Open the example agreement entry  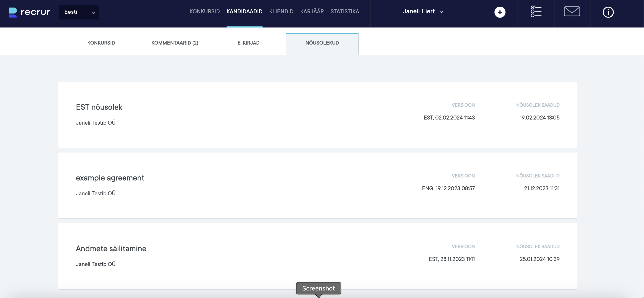[110, 178]
